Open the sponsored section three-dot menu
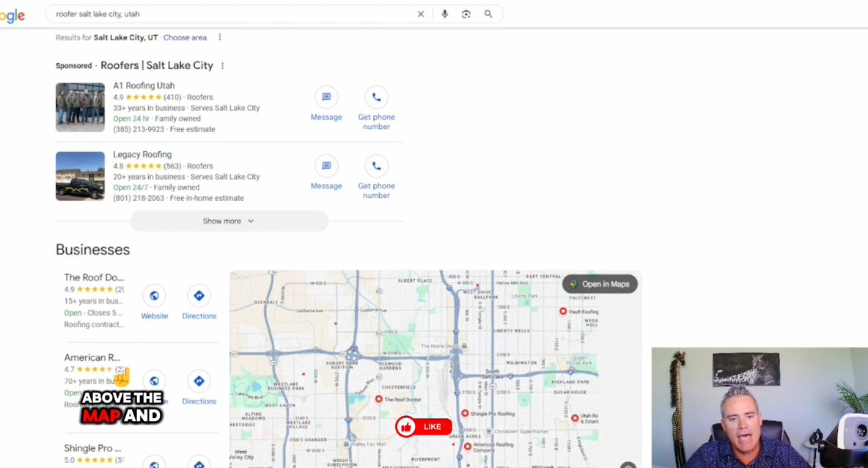This screenshot has width=868, height=468. [223, 66]
